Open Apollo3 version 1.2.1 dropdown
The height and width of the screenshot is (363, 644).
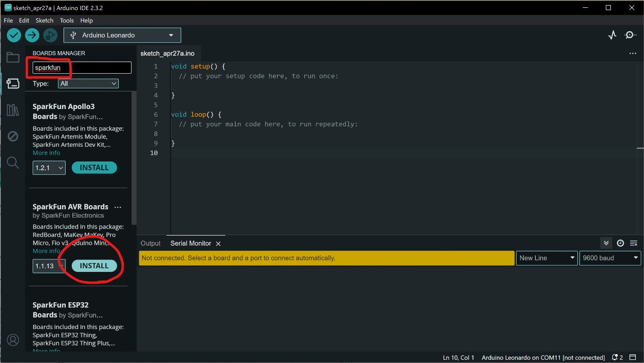49,168
